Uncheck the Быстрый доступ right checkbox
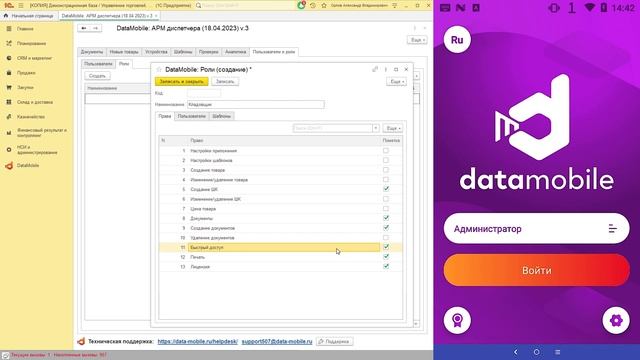 386,247
